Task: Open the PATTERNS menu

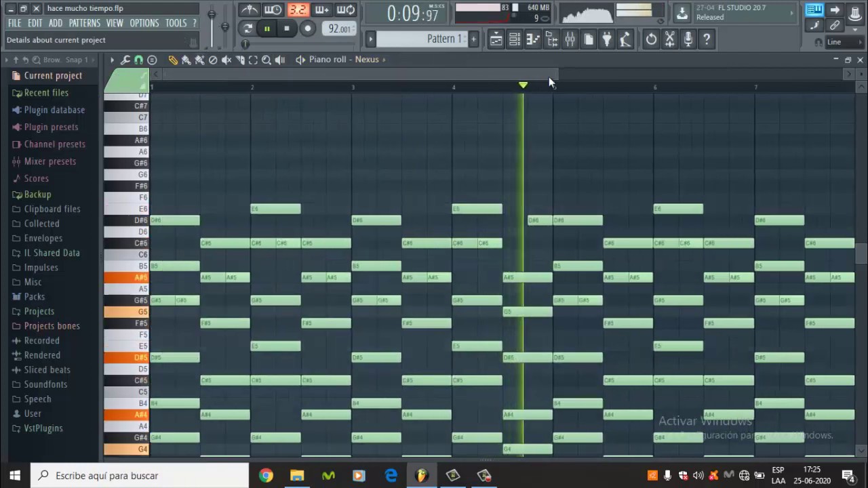Action: (x=85, y=23)
